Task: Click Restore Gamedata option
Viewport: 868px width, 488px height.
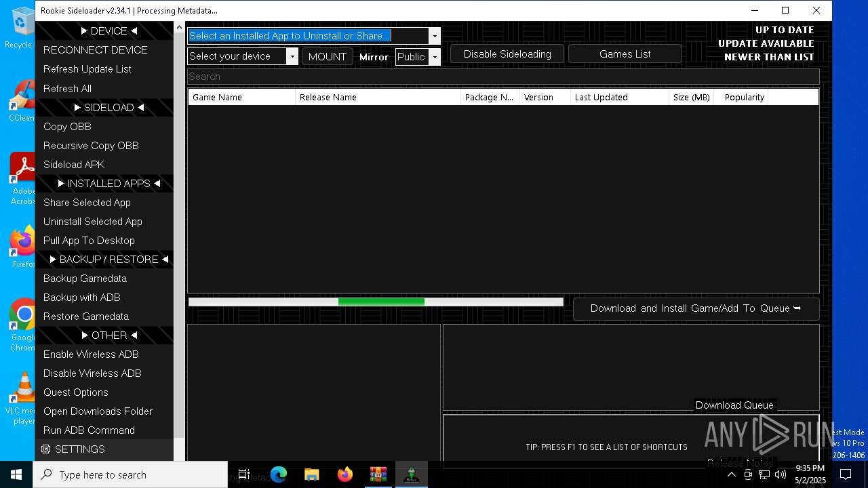Action: 104,317
